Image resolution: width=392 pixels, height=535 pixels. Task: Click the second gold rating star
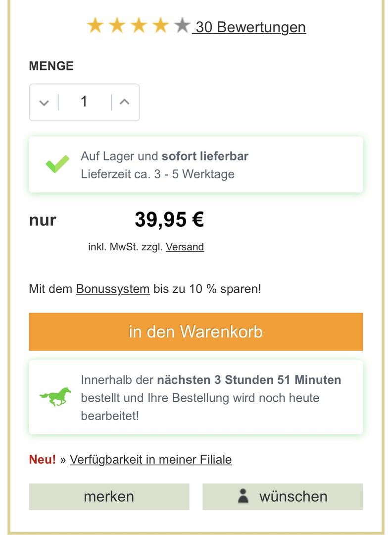tap(117, 25)
